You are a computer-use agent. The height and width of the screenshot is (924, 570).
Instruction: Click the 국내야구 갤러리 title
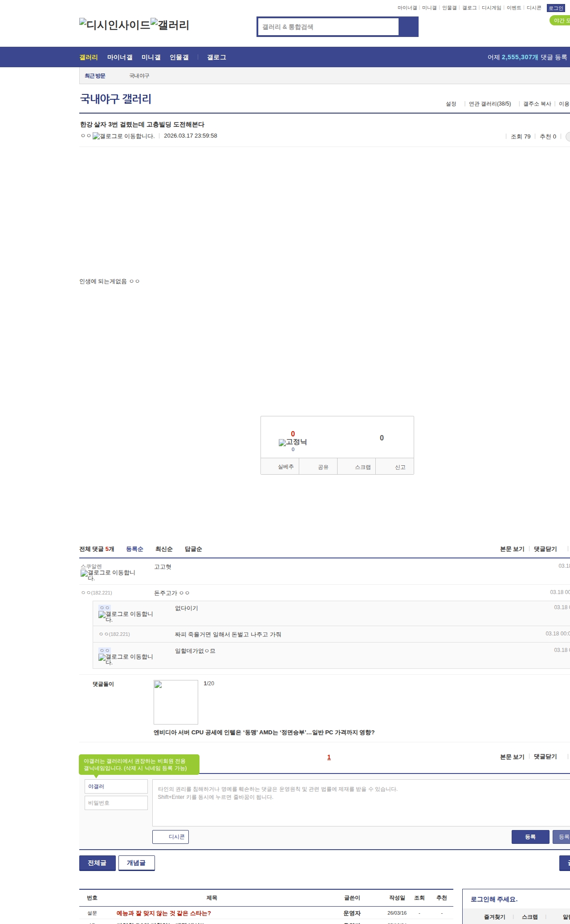point(116,99)
